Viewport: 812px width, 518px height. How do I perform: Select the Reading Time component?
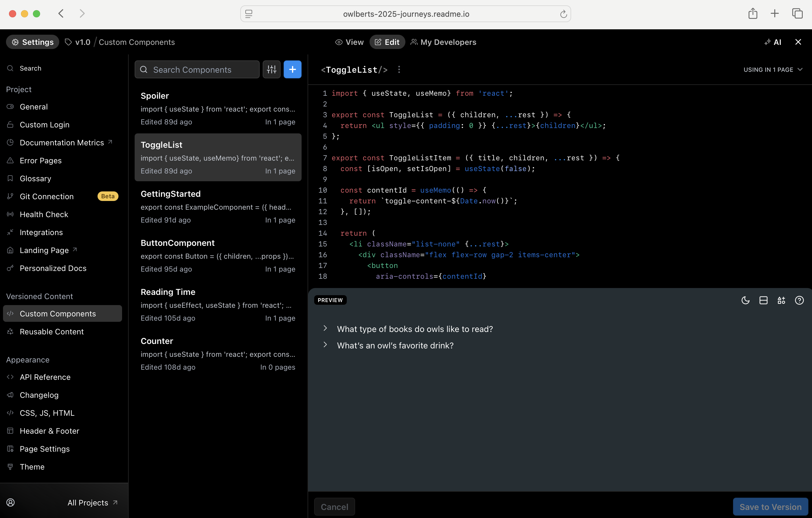point(218,305)
